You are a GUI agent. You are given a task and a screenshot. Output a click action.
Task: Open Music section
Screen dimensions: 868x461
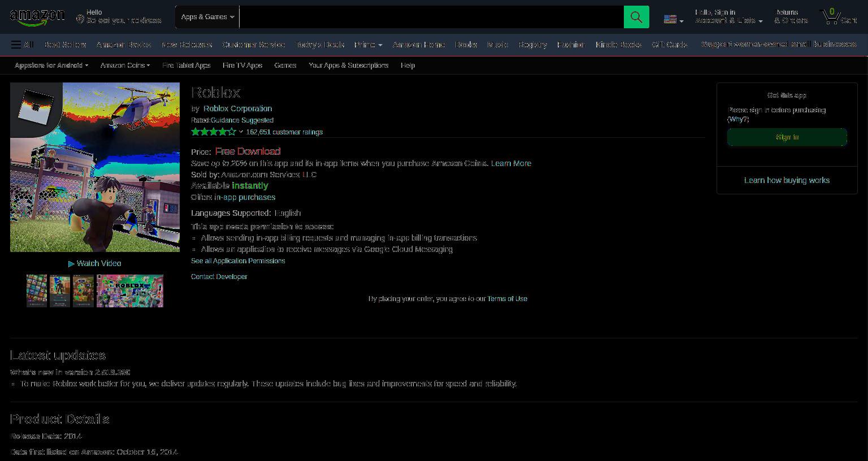point(498,45)
